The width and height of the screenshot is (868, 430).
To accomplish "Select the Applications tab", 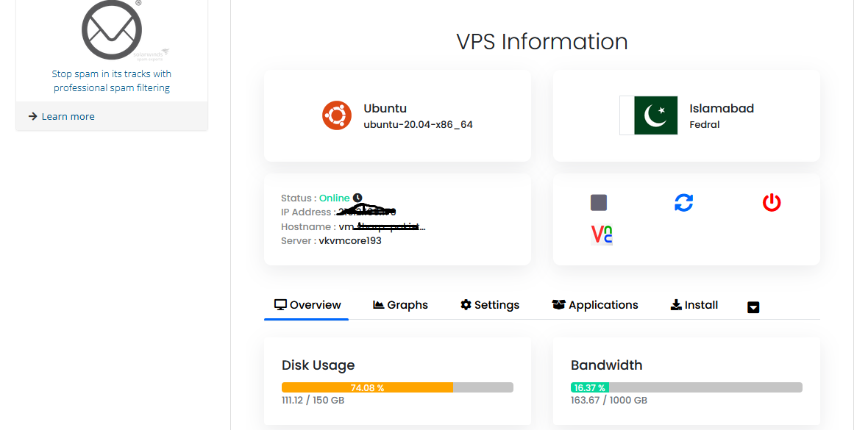I will tap(595, 305).
